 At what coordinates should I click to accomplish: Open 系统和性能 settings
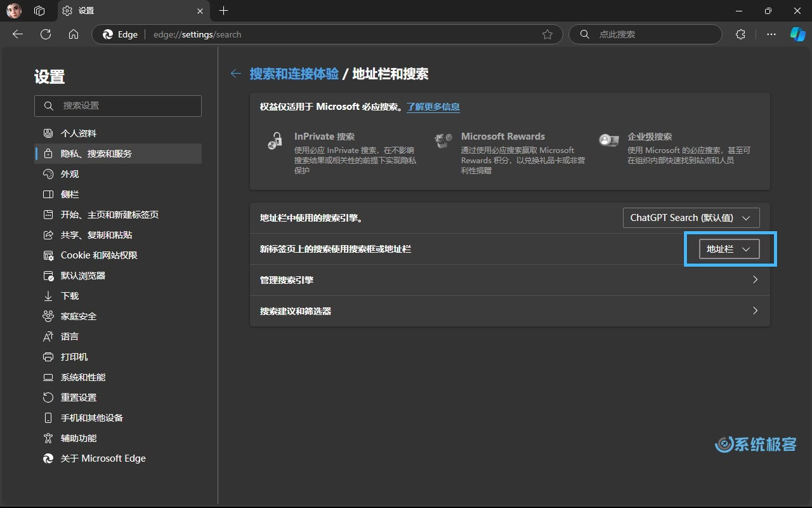pyautogui.click(x=118, y=377)
